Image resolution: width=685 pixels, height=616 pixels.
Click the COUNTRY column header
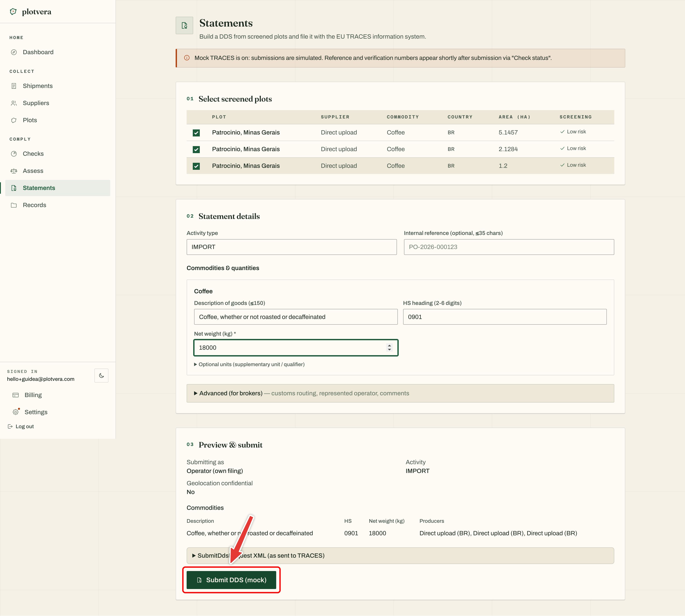[460, 117]
